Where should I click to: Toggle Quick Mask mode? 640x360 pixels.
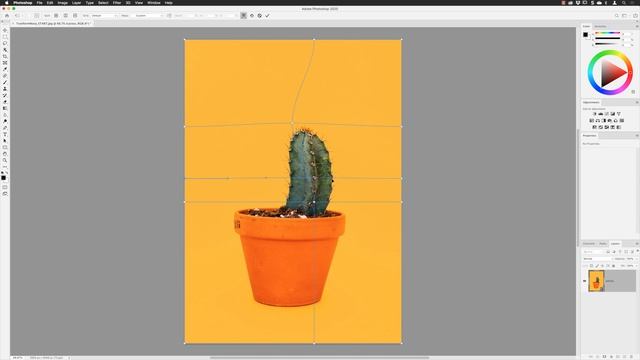pyautogui.click(x=5, y=187)
